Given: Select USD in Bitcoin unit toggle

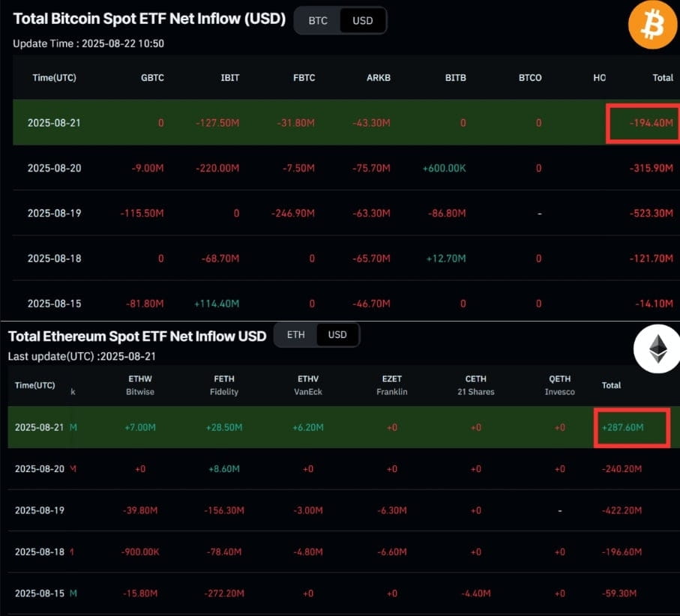Looking at the screenshot, I should (363, 20).
